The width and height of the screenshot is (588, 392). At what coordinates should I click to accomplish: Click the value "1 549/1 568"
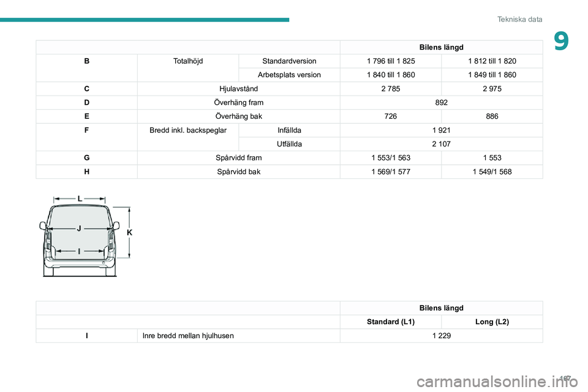492,171
